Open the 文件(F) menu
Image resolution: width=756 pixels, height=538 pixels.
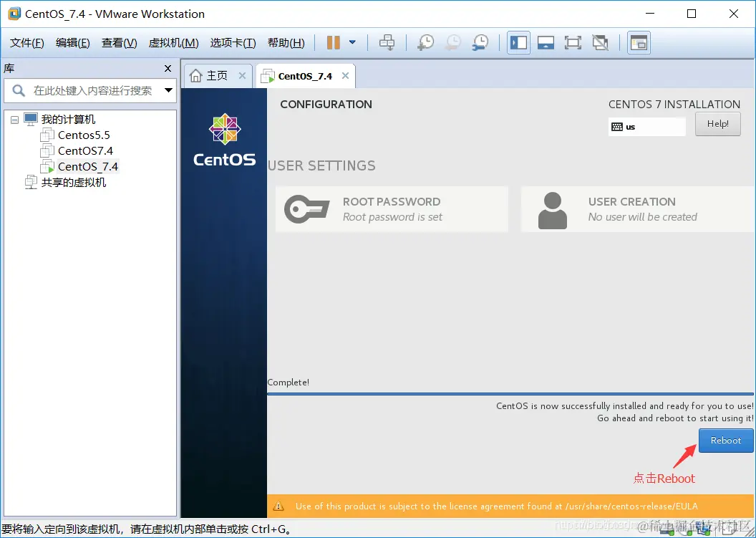tap(27, 43)
